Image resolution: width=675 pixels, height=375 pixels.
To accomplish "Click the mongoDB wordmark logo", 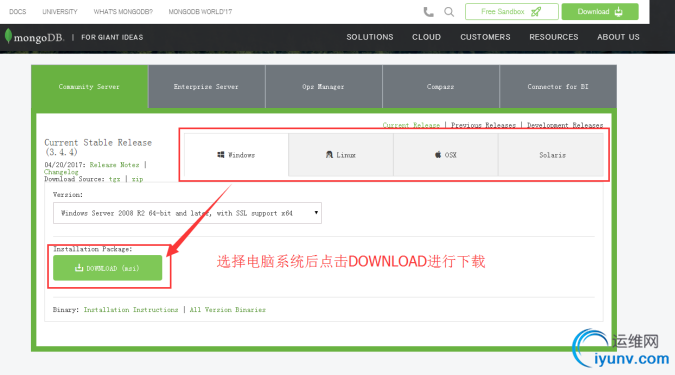I will tap(39, 37).
